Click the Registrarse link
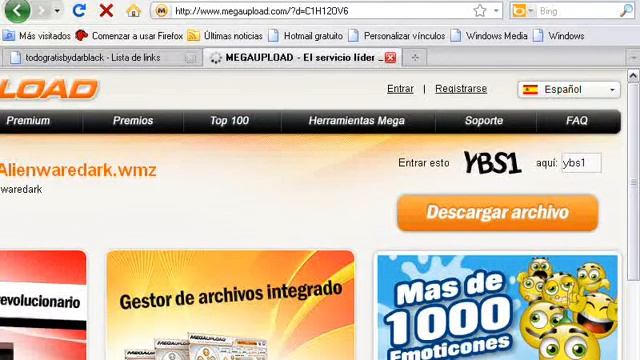This screenshot has width=640, height=360. 461,89
